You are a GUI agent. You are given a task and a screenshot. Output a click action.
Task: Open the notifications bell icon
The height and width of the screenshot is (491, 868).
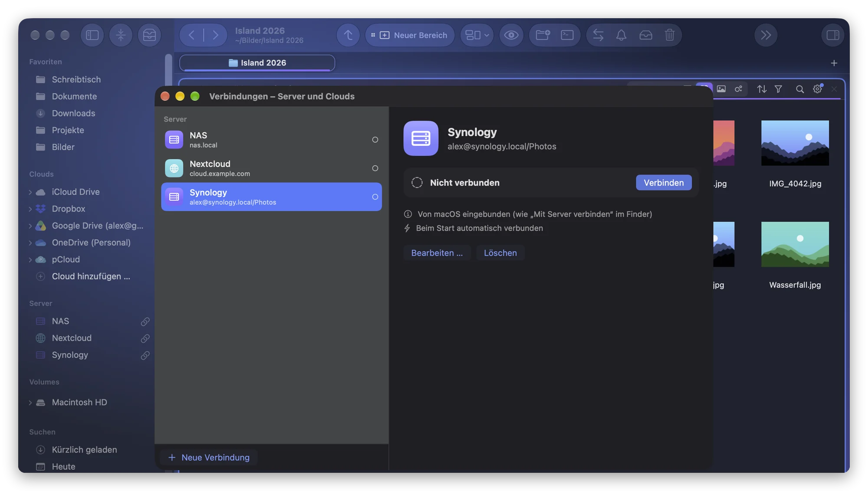[621, 35]
